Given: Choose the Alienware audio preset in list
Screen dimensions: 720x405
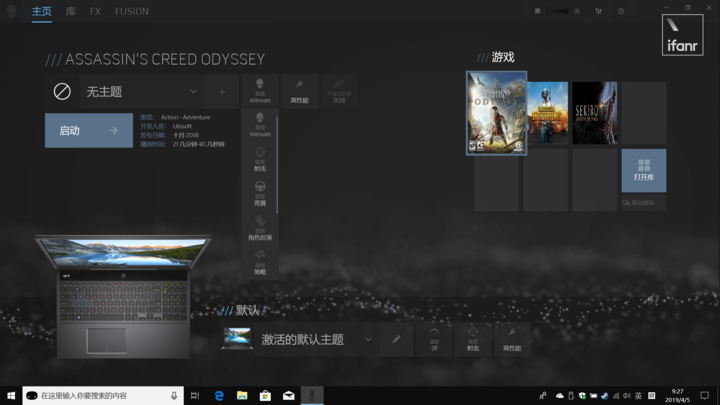Looking at the screenshot, I should pos(260,125).
